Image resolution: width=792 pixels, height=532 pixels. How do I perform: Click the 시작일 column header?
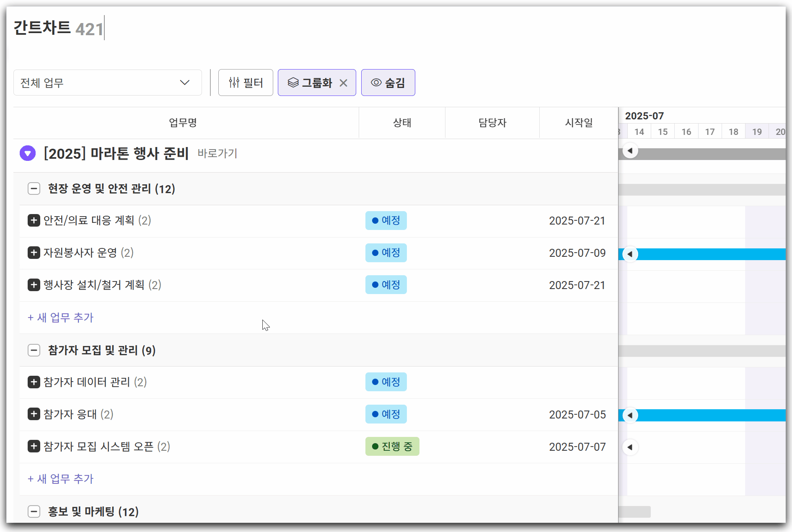[579, 123]
